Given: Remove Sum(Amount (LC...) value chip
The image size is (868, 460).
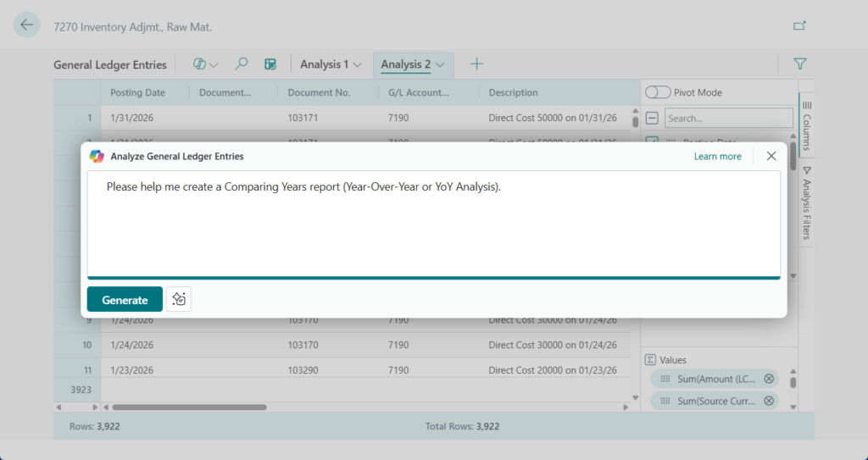Looking at the screenshot, I should click(x=769, y=379).
